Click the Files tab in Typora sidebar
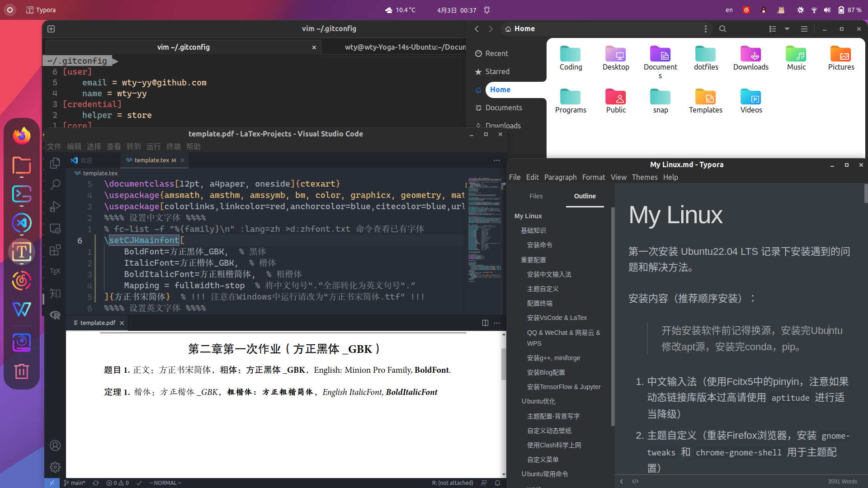868x488 pixels. [x=535, y=196]
